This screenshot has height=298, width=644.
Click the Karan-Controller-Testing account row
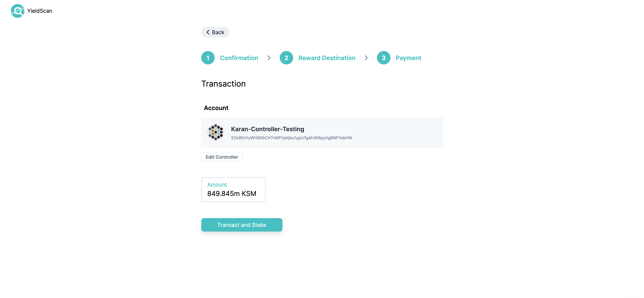tap(322, 132)
